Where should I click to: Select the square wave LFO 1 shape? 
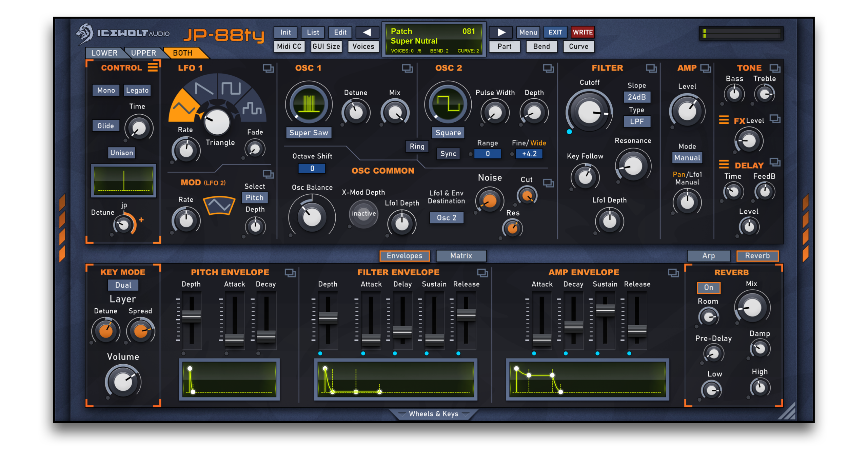coord(231,88)
